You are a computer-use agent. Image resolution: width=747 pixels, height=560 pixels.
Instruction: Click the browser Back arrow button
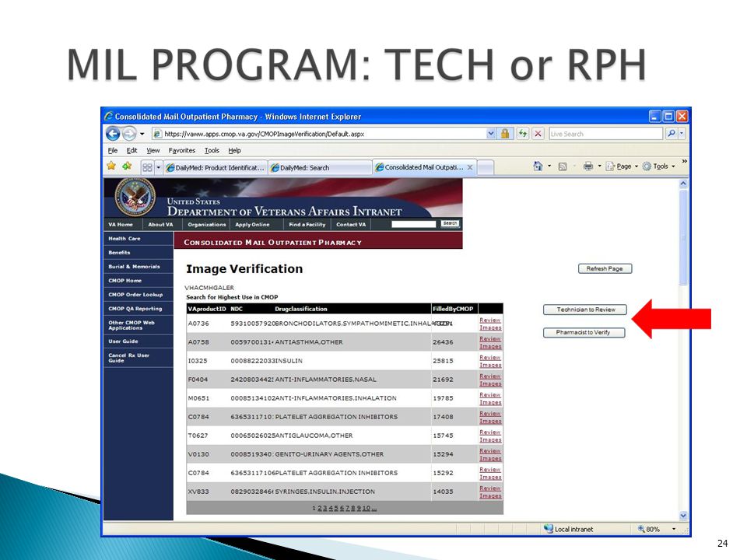113,134
